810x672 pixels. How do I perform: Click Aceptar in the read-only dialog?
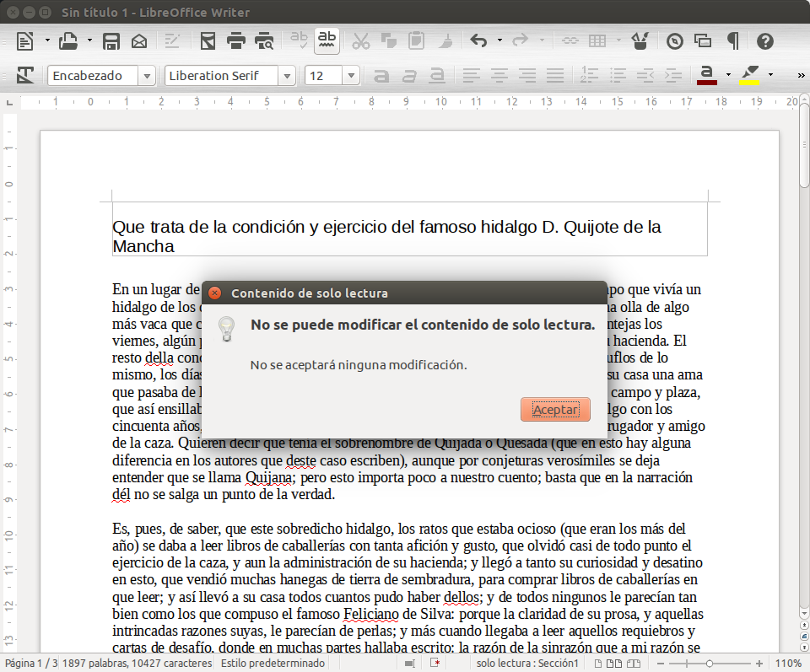click(555, 409)
